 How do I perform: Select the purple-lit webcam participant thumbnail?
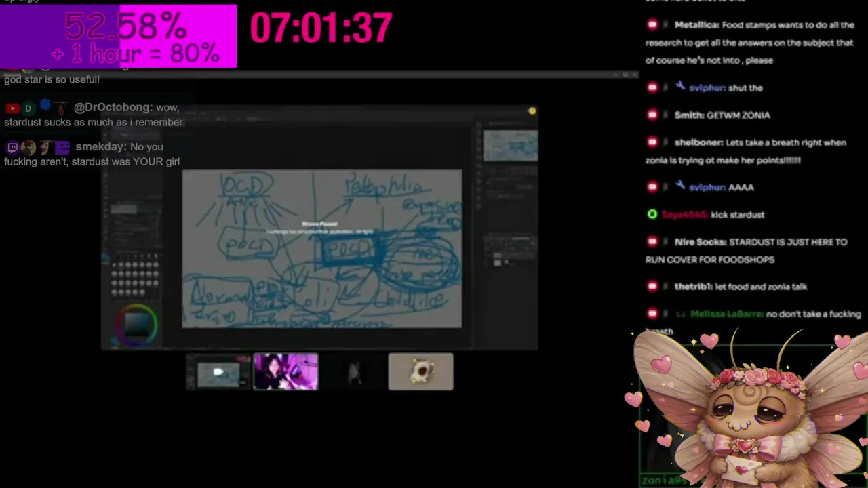(x=285, y=372)
